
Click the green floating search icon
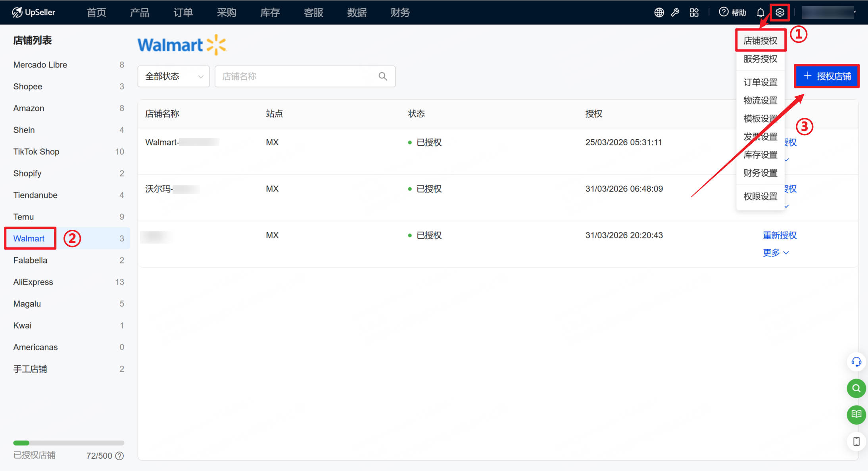[x=856, y=388]
